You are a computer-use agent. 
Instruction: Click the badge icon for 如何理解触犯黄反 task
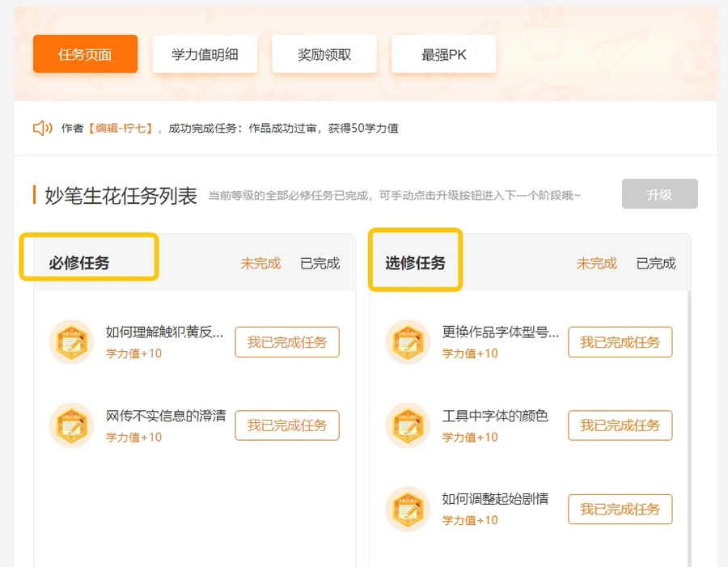tap(71, 342)
